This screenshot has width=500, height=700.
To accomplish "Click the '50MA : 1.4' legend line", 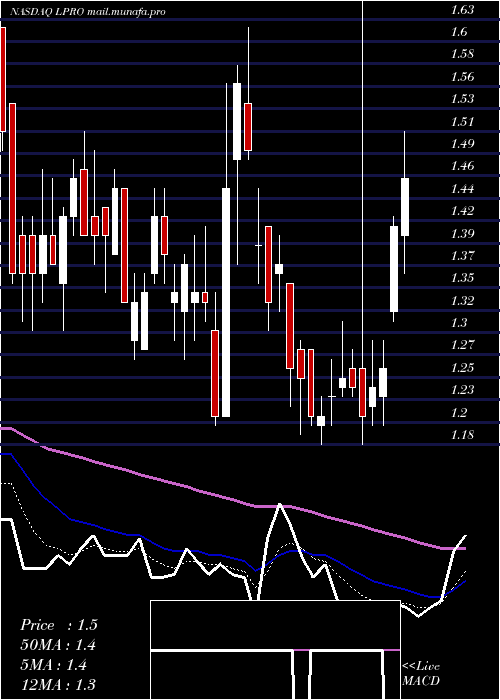I will point(58,645).
